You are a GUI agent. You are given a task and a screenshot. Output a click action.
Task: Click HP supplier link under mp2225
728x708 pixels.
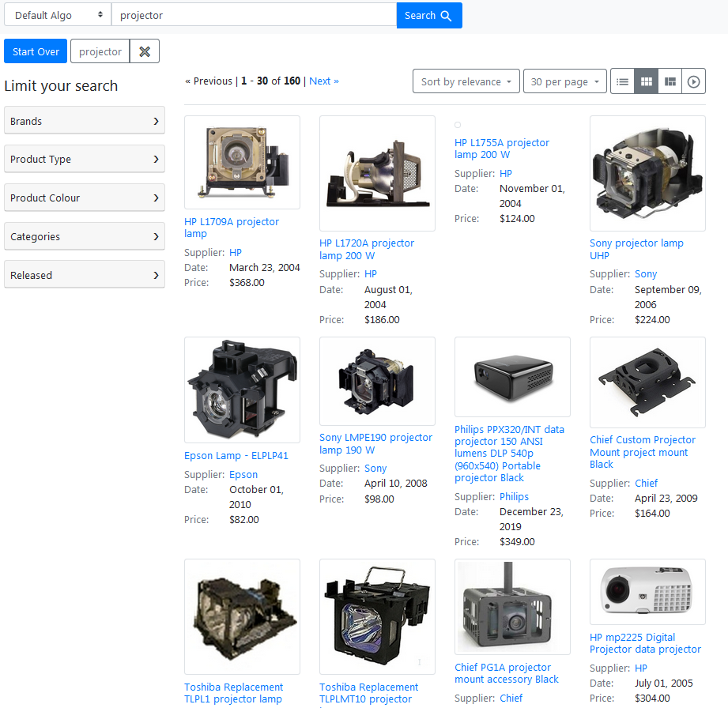pos(641,668)
